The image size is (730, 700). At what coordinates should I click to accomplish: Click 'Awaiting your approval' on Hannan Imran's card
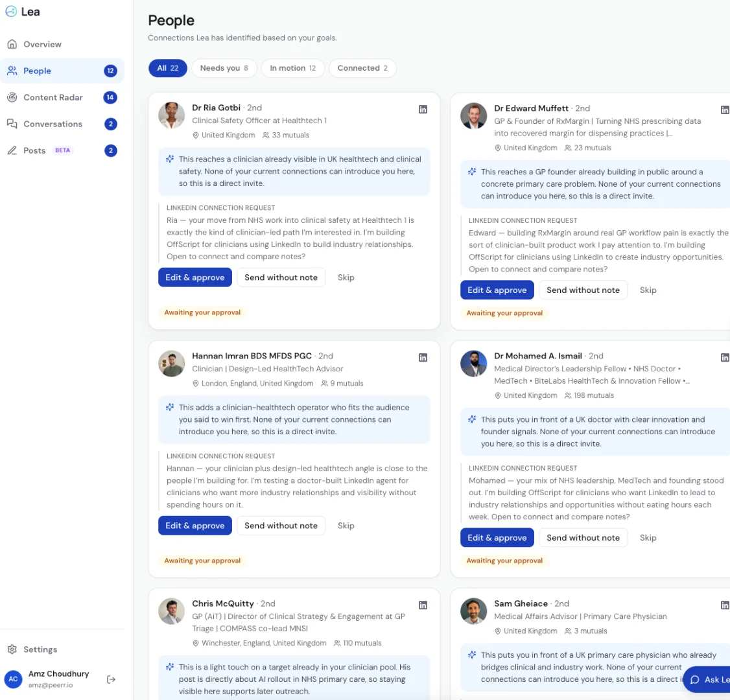click(x=202, y=561)
